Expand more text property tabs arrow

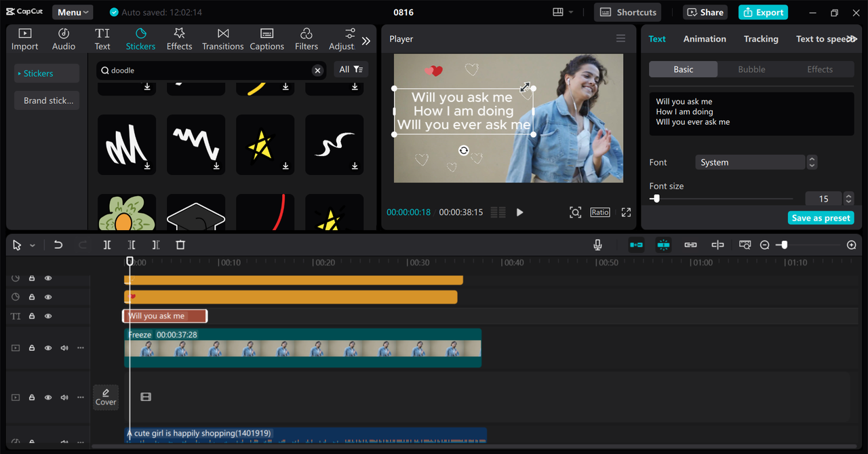tap(852, 39)
